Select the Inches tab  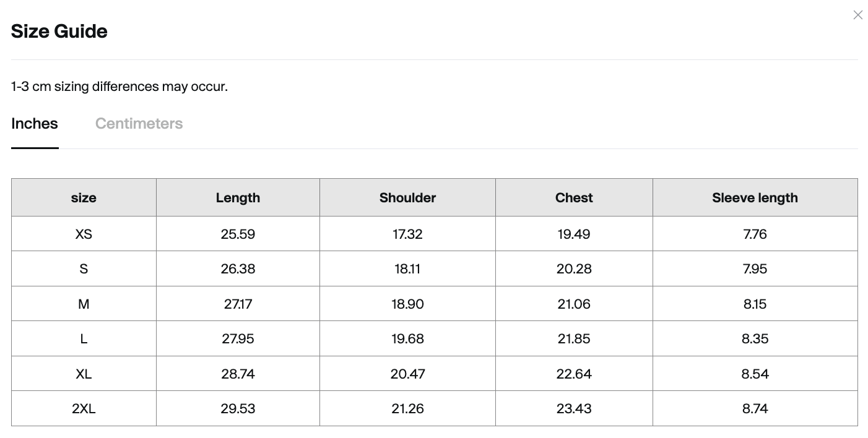[x=35, y=124]
